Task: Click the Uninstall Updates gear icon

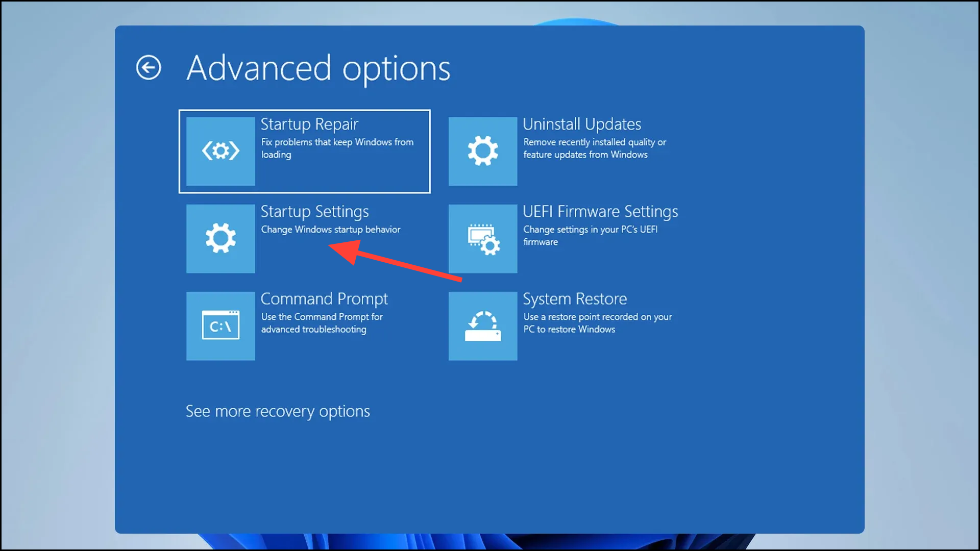Action: tap(482, 151)
